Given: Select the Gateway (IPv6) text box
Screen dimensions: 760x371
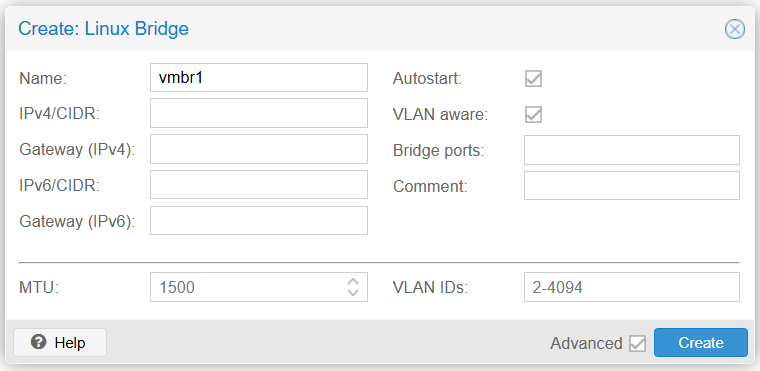Looking at the screenshot, I should [259, 221].
